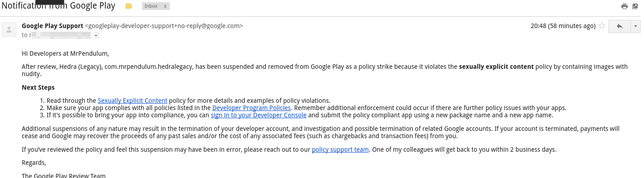Viewport: 644px width, 178px height.
Task: Click the Notification from Google Play subject
Action: pyautogui.click(x=58, y=6)
